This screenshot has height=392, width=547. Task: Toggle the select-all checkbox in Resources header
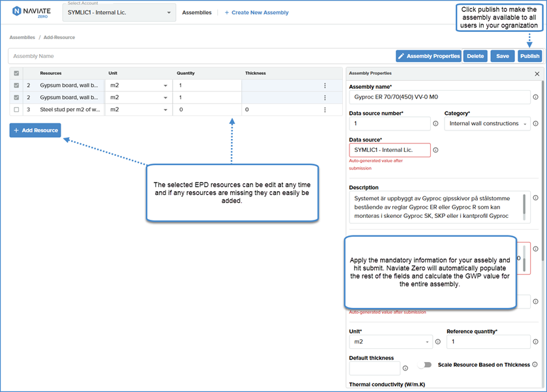click(x=16, y=73)
